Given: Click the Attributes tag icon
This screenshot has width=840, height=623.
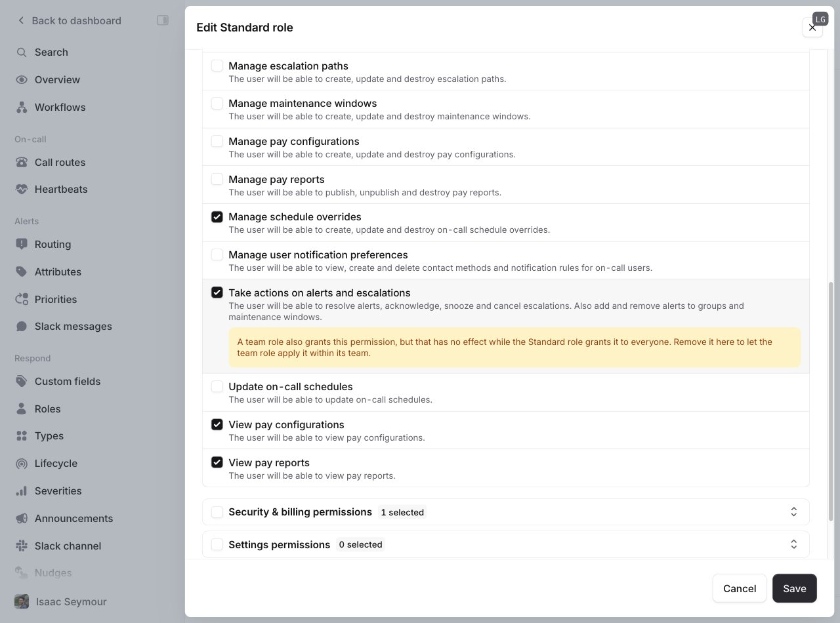Looking at the screenshot, I should coord(22,272).
